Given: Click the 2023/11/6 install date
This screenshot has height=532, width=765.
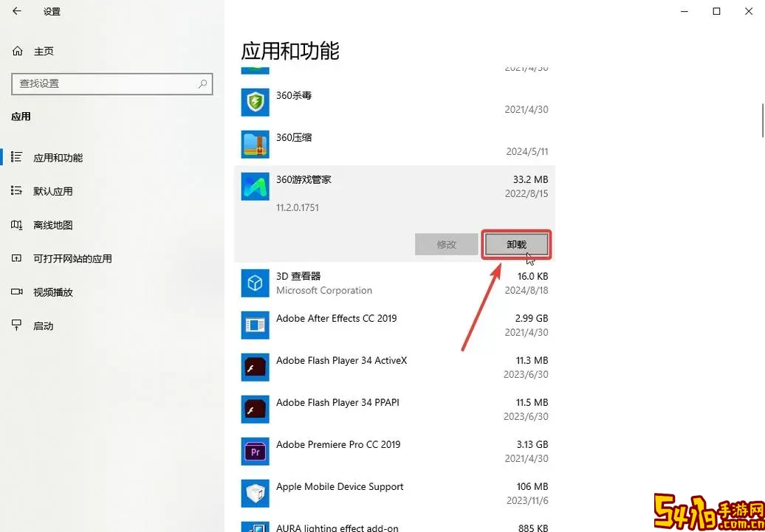Looking at the screenshot, I should click(526, 501).
